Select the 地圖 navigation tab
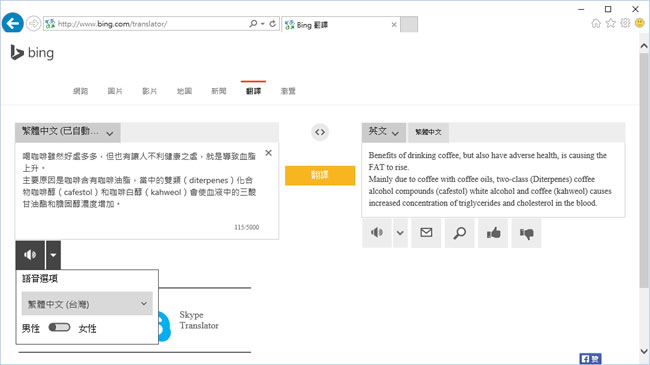 tap(184, 91)
